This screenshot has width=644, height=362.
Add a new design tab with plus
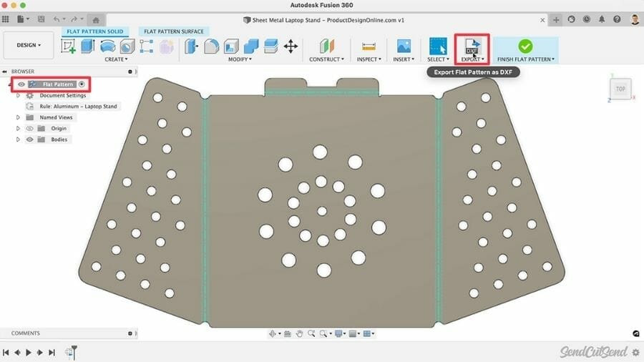tap(556, 20)
